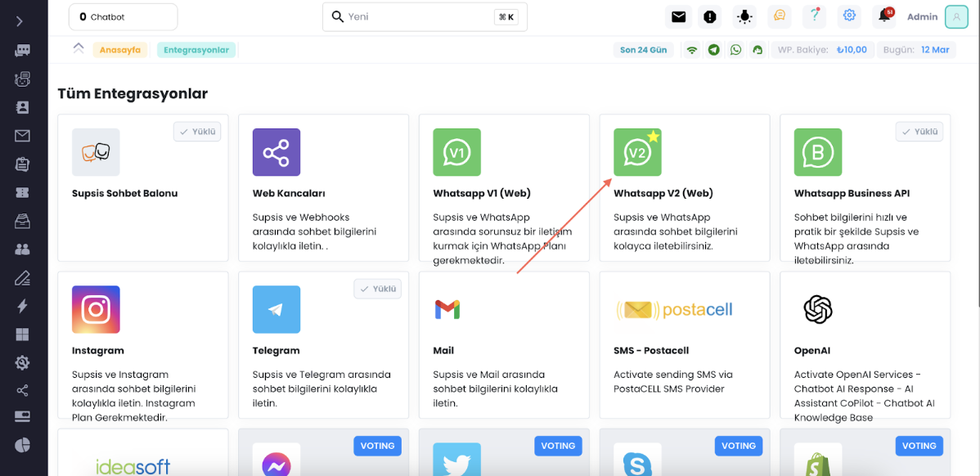Click the Telegram status icon in header
This screenshot has height=476, width=980.
pos(714,50)
